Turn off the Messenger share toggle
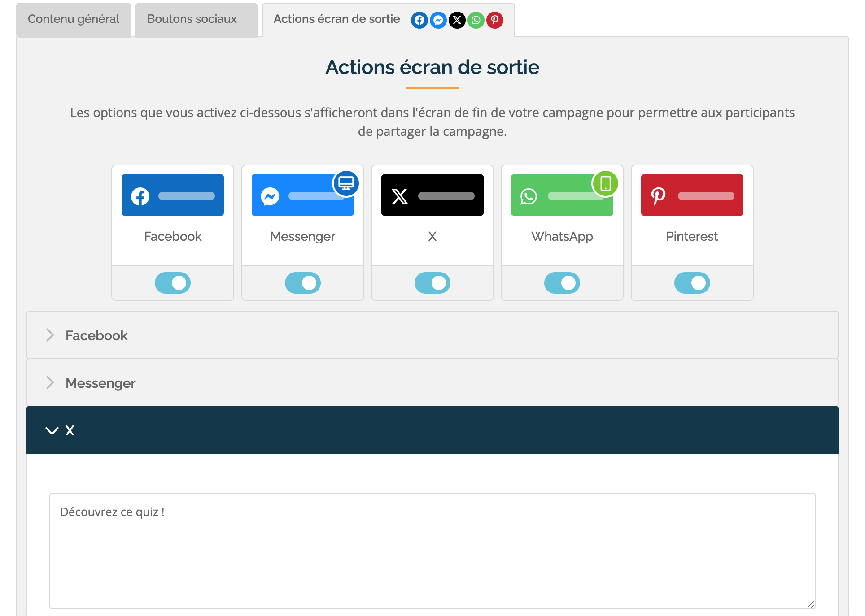865x616 pixels. click(303, 283)
